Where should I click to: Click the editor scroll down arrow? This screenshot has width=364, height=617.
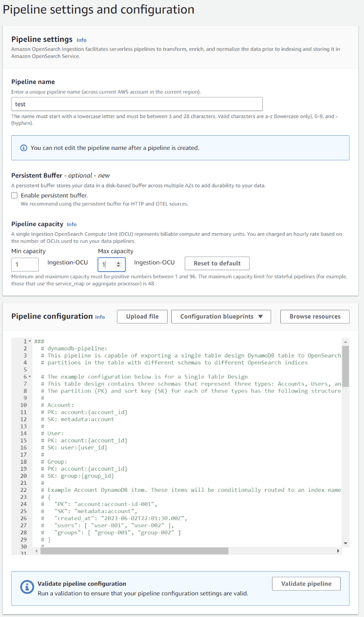[x=346, y=543]
